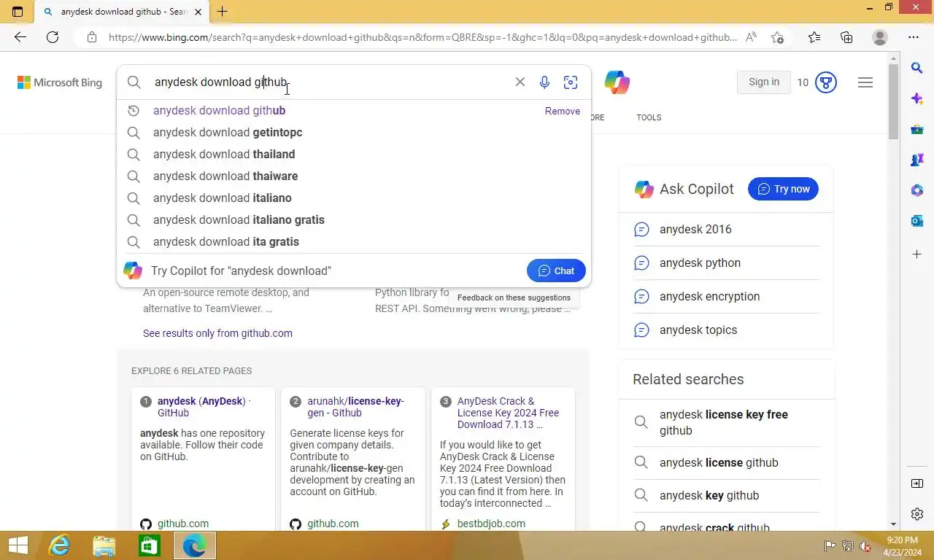Viewport: 934px width, 560px height.
Task: Add this page to favorites
Action: pos(778,37)
